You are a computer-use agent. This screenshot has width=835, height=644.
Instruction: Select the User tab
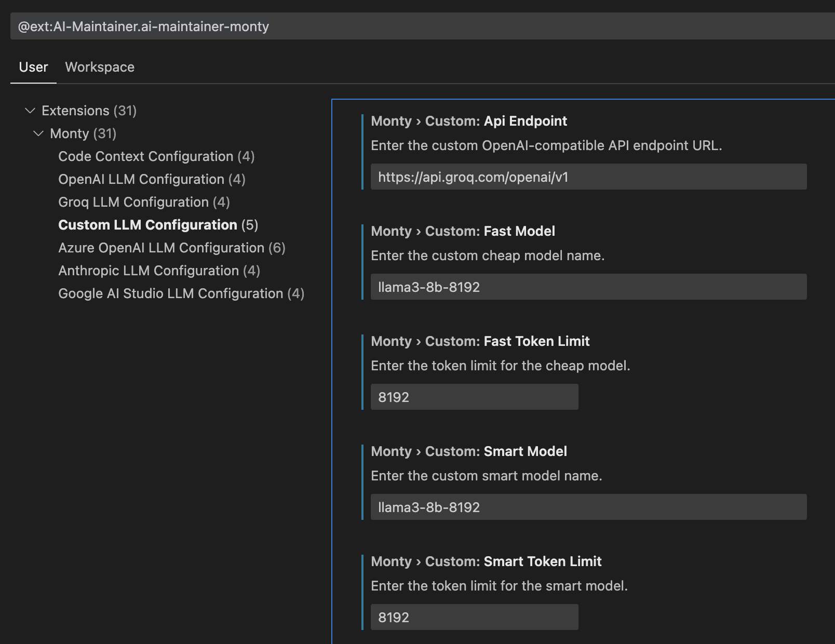33,67
